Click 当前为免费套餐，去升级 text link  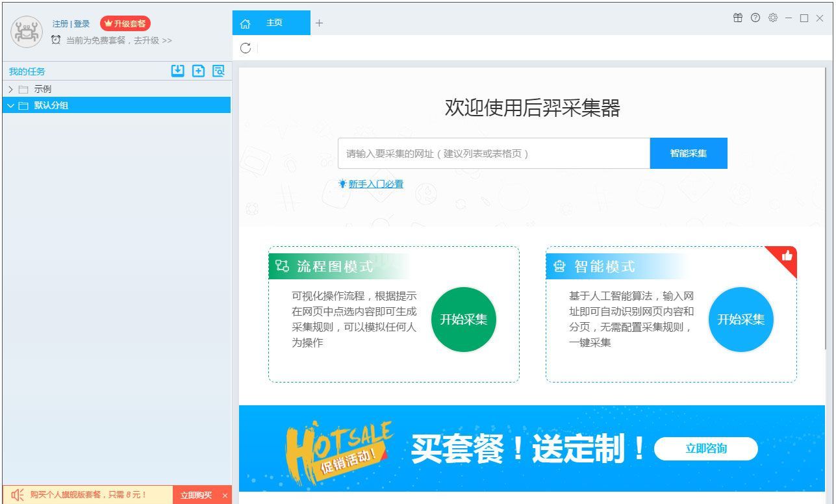click(x=119, y=40)
